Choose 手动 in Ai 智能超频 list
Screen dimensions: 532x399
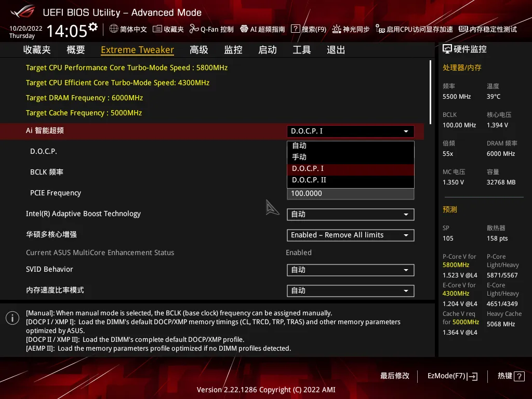pos(351,157)
